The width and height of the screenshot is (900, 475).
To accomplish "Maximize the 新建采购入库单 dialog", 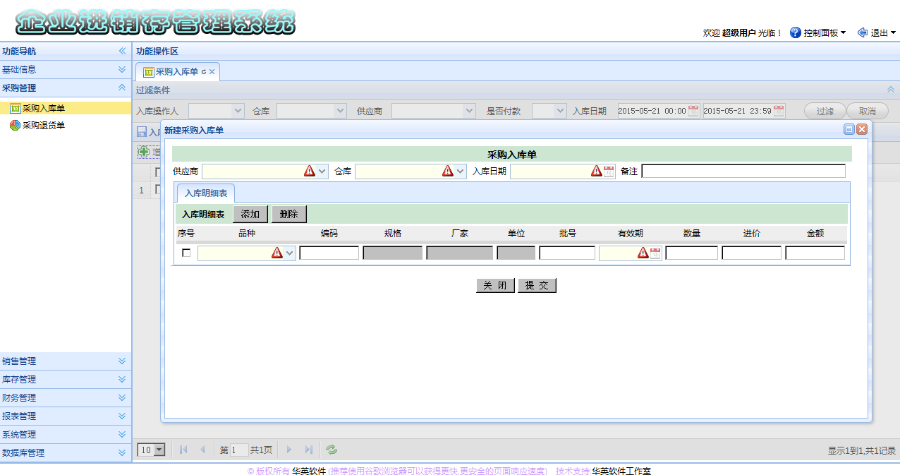I will [849, 130].
